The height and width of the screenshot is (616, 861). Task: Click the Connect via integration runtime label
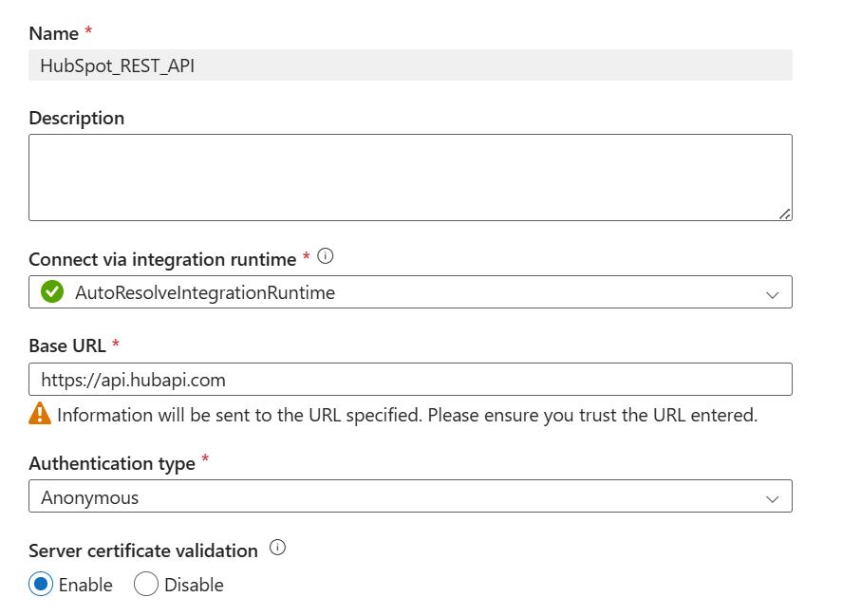(x=163, y=259)
